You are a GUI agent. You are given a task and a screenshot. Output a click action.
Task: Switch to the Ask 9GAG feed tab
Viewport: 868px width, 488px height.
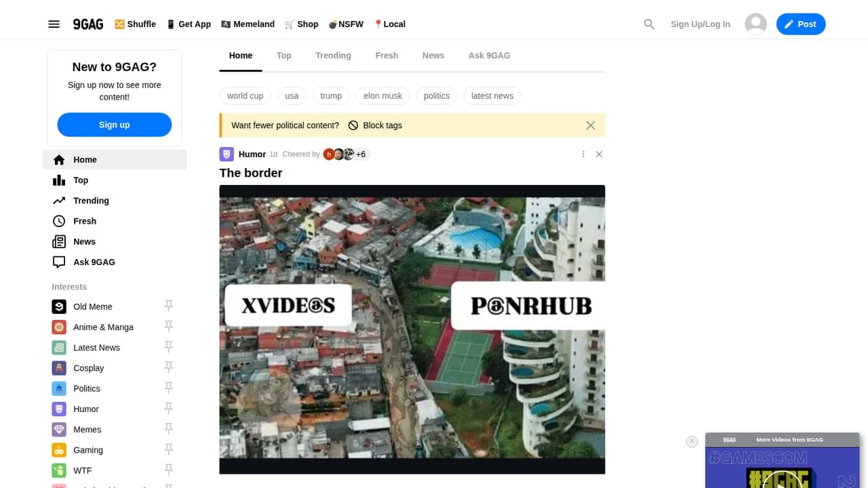click(489, 56)
